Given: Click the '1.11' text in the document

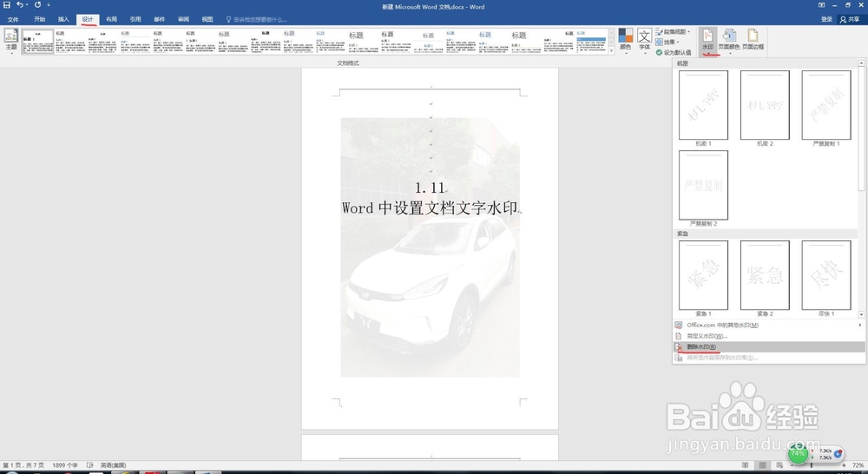Looking at the screenshot, I should coord(431,188).
